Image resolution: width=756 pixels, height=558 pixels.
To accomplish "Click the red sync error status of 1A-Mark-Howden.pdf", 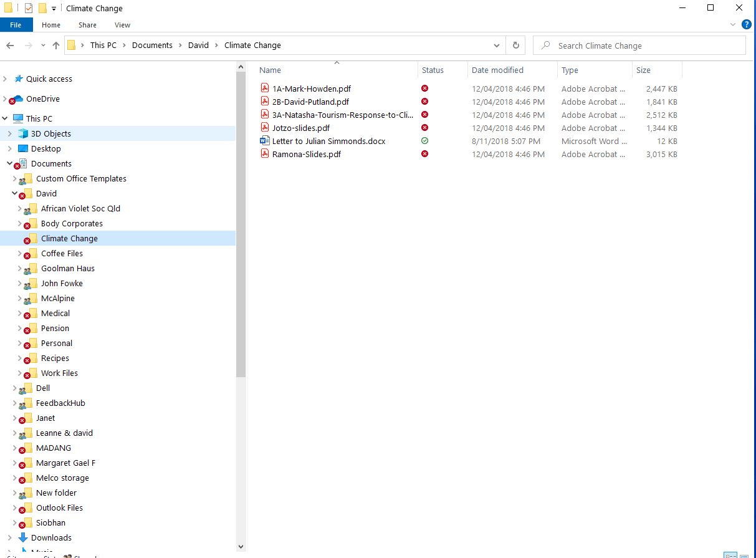I will 424,89.
